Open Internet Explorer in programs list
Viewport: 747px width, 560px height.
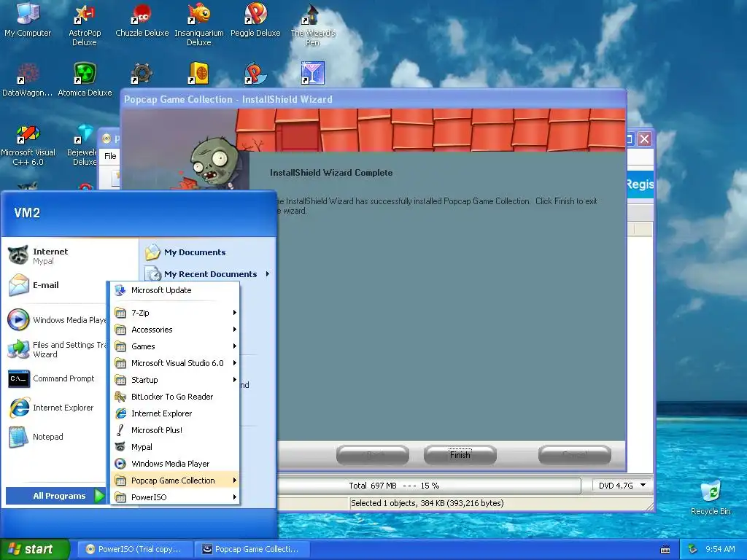tap(175, 413)
